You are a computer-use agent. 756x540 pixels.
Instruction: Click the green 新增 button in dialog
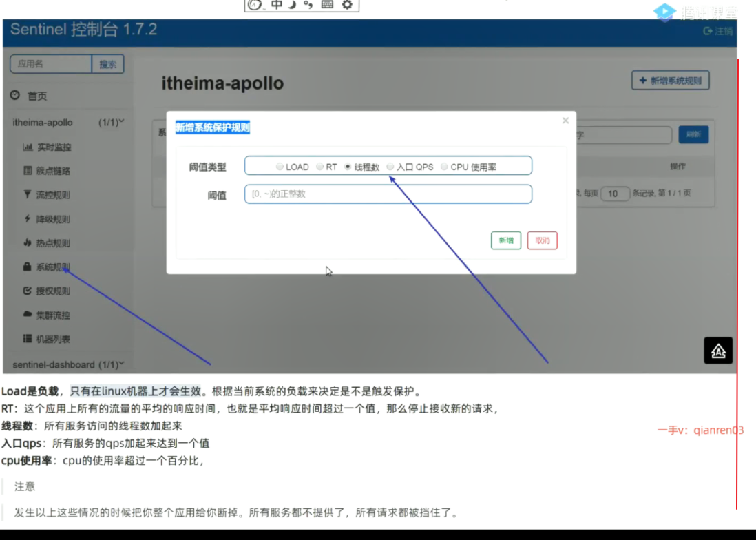(506, 240)
